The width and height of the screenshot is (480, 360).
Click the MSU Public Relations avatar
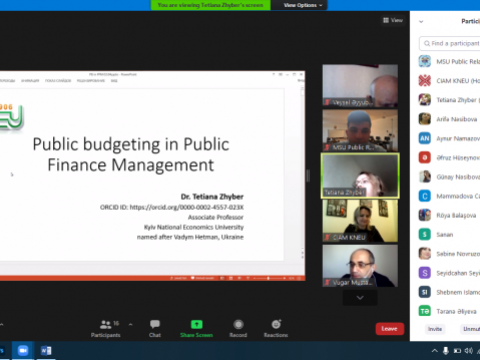pyautogui.click(x=425, y=61)
